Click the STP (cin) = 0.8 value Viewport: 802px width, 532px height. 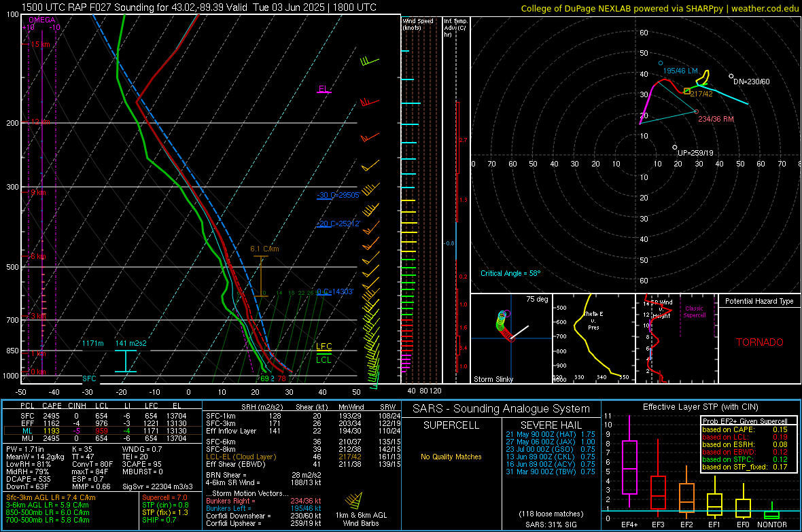point(165,505)
